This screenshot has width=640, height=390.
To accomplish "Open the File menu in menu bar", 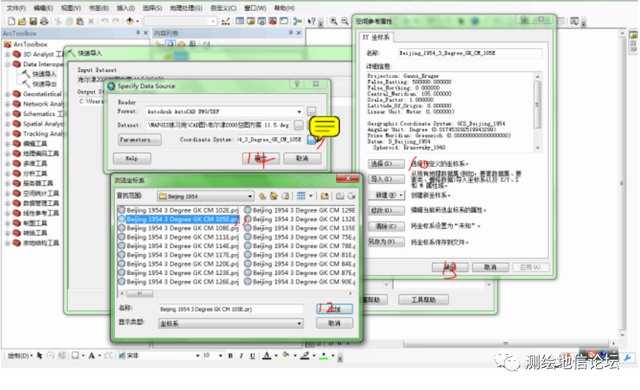I will pyautogui.click(x=16, y=8).
